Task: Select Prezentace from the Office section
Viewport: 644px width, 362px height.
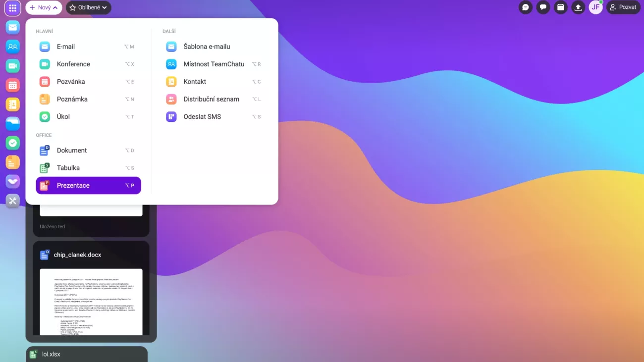Action: tap(88, 185)
